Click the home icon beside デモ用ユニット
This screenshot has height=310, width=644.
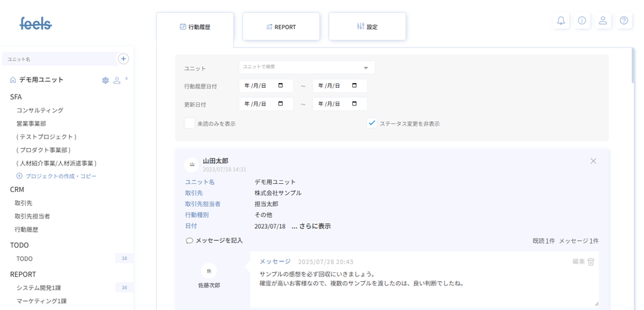coord(13,80)
